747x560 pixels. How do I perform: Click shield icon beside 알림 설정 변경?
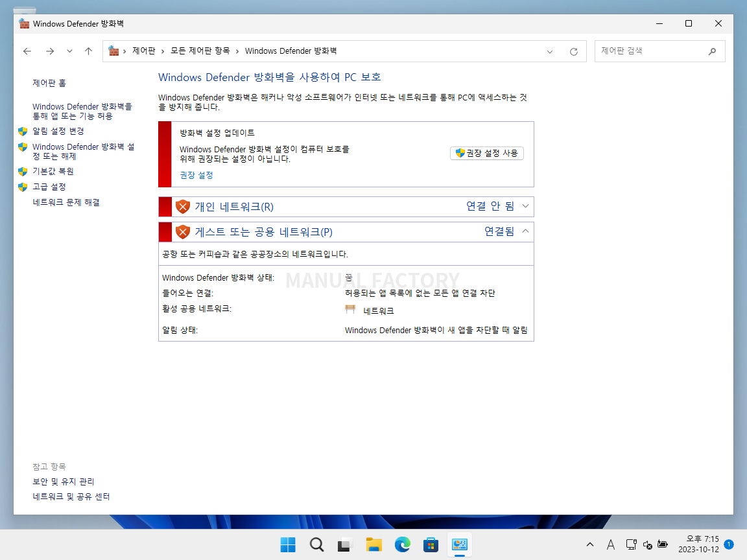click(x=23, y=131)
